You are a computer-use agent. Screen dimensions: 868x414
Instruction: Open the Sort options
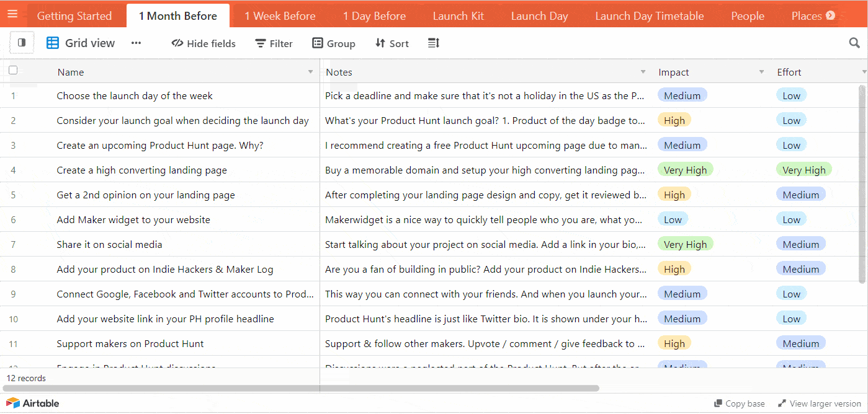[x=391, y=43]
